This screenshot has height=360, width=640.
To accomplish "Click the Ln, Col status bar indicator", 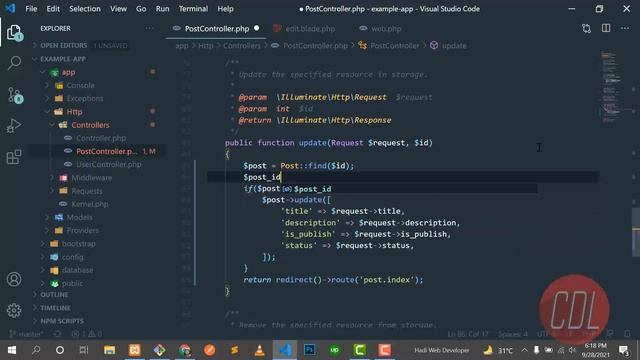I will 468,334.
